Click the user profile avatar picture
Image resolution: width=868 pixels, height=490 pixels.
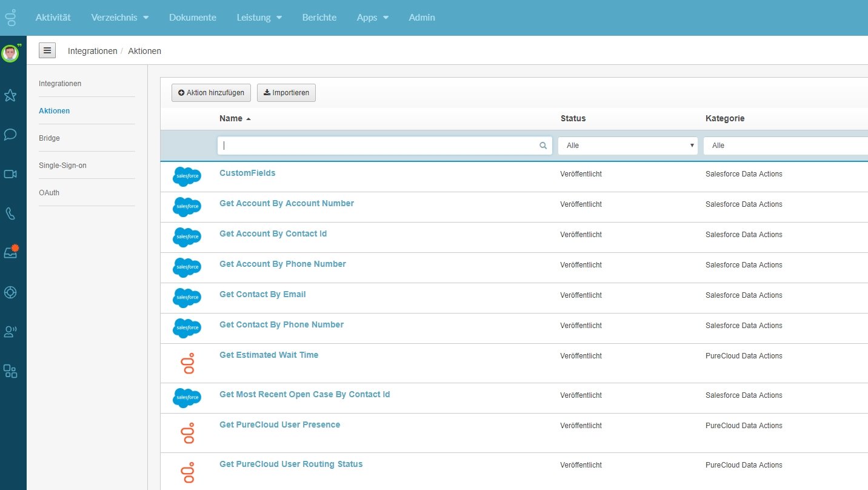(x=10, y=53)
